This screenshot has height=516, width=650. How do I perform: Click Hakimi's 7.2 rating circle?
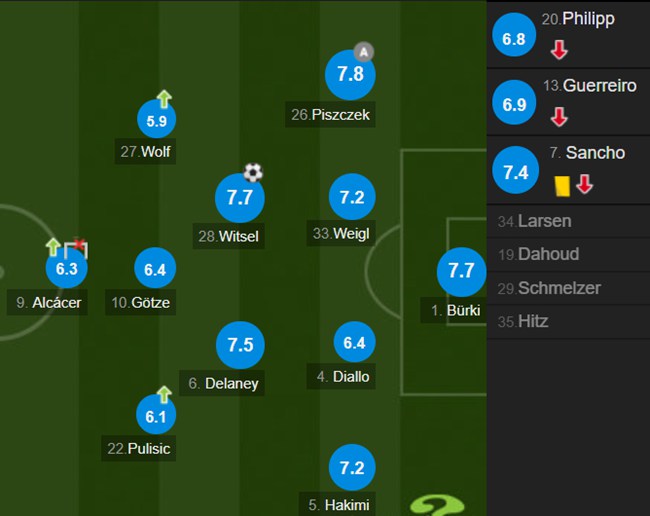[x=352, y=468]
